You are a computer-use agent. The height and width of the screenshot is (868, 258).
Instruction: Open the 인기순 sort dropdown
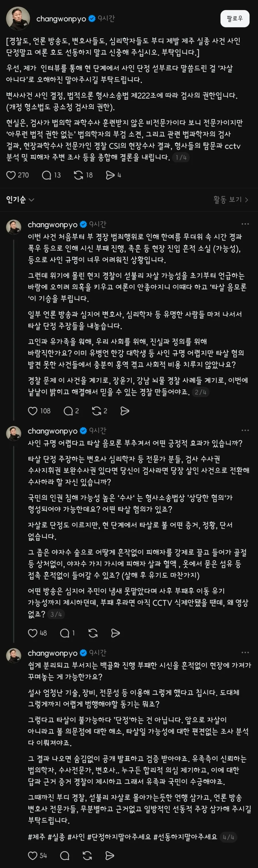coord(20,200)
